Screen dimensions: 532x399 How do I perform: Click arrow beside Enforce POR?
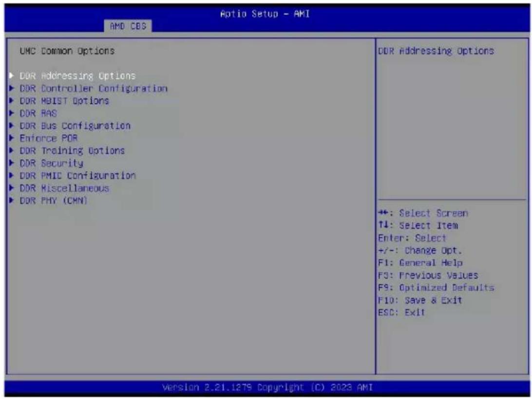point(12,138)
